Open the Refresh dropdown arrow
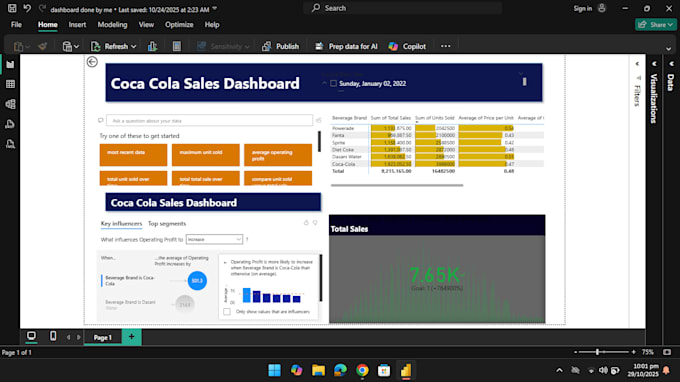The height and width of the screenshot is (382, 680). click(134, 46)
